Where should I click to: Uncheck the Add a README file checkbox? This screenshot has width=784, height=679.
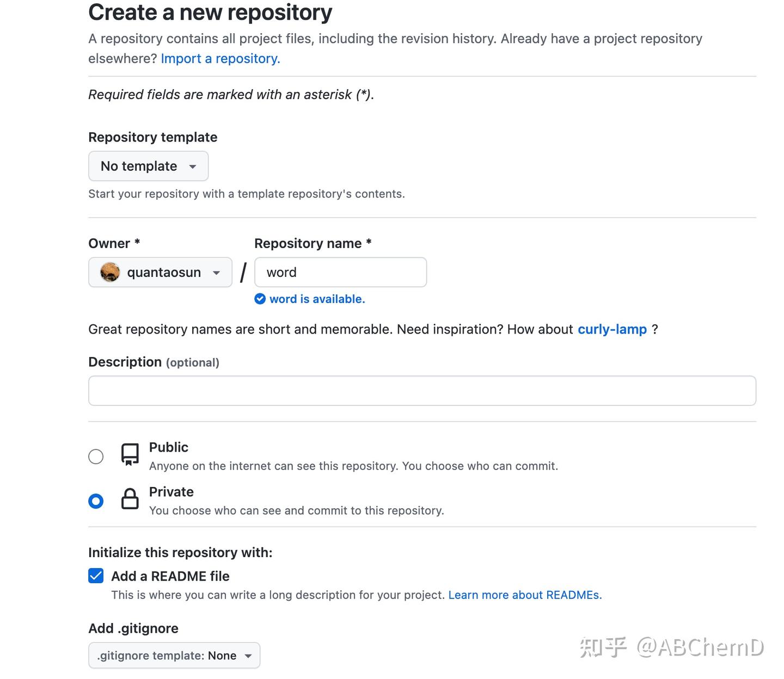click(x=96, y=576)
